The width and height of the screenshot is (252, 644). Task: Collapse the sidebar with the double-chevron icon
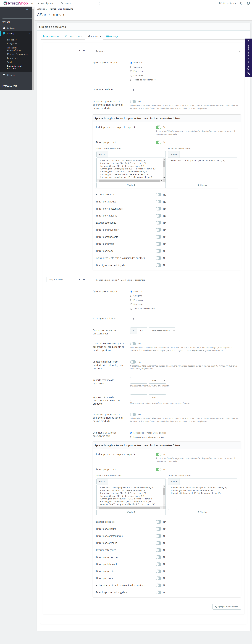[27, 10]
